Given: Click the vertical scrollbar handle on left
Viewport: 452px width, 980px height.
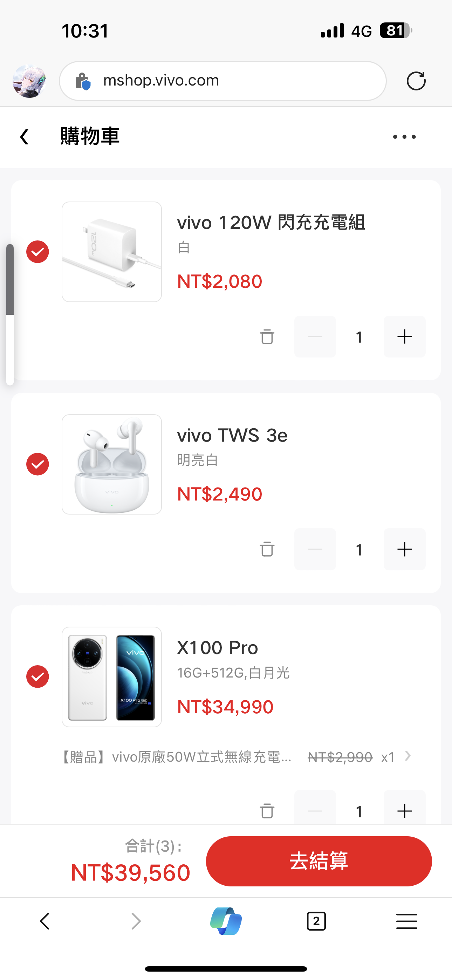Looking at the screenshot, I should (10, 280).
